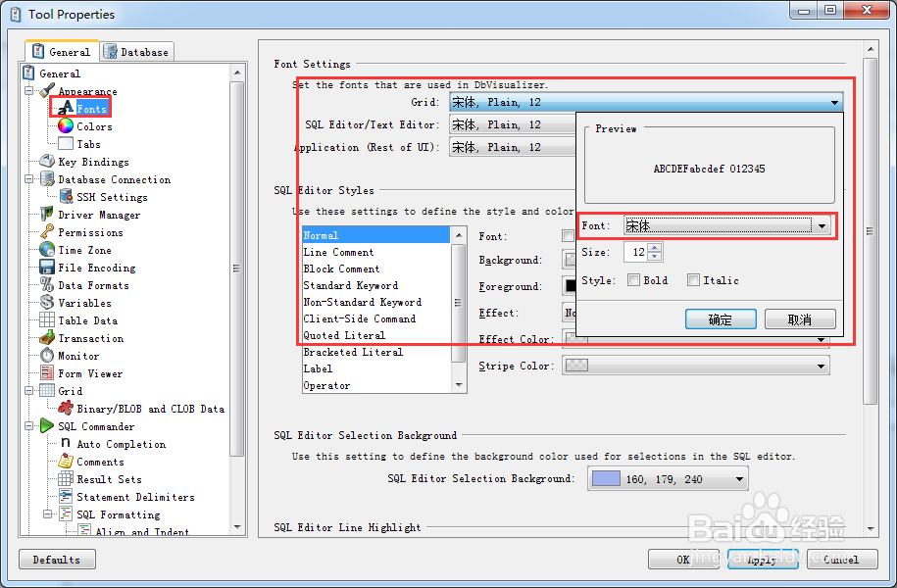Screen dimensions: 897x588
Task: Click the Result Sets grid icon
Action: tap(66, 479)
